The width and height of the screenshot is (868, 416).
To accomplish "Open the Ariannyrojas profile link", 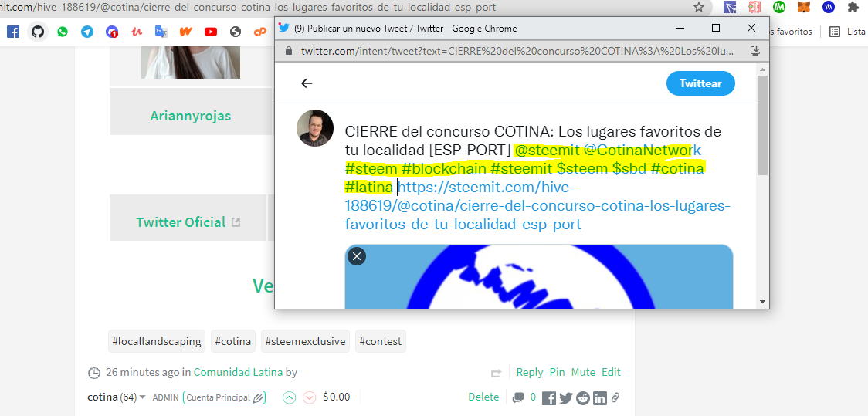I will (191, 116).
